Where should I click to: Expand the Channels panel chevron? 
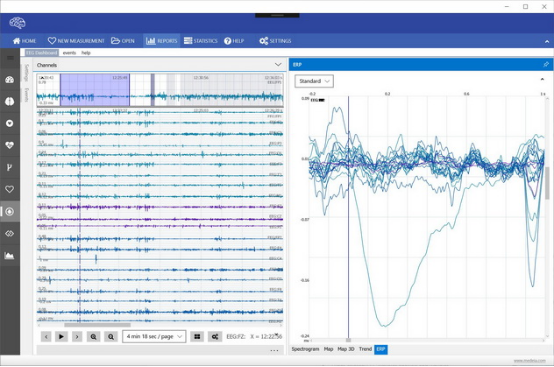[x=278, y=65]
